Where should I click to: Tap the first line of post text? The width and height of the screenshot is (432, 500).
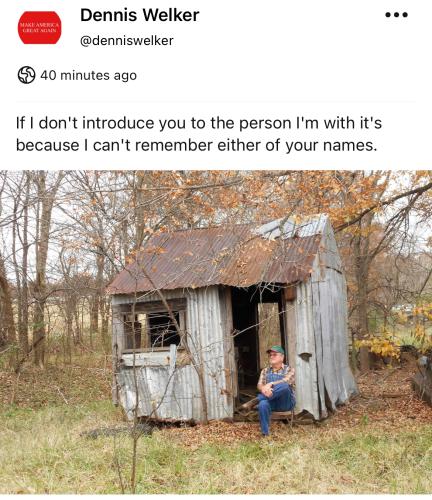pyautogui.click(x=199, y=123)
